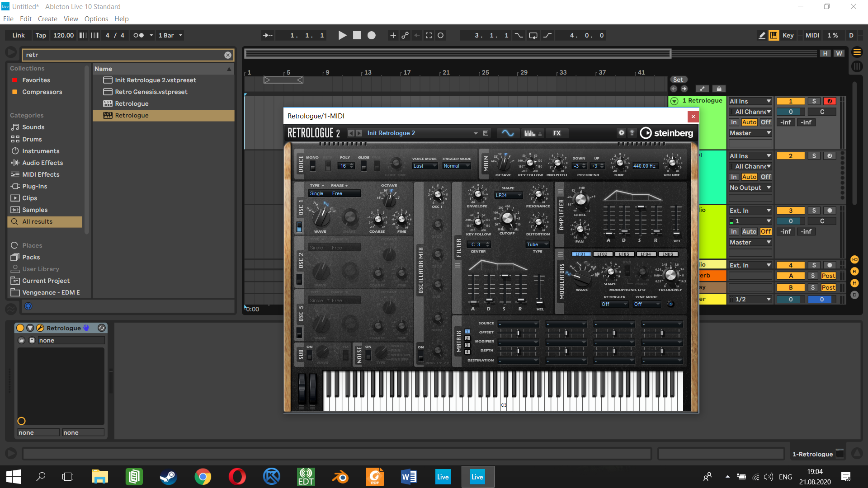Toggle computer MIDI keyboard icon

774,35
